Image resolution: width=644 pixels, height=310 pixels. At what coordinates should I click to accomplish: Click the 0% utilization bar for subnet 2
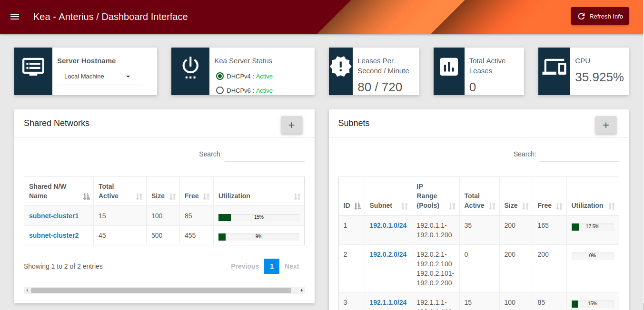point(593,256)
